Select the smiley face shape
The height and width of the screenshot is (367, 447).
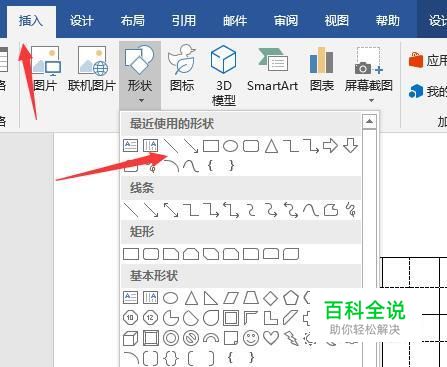pos(251,338)
